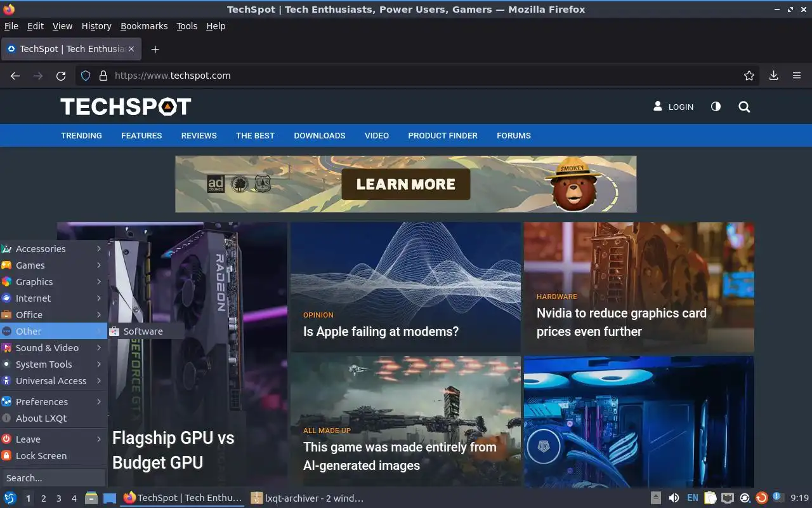Screen dimensions: 812x508
Task: Expand the System Tools submenu
Action: pos(53,364)
